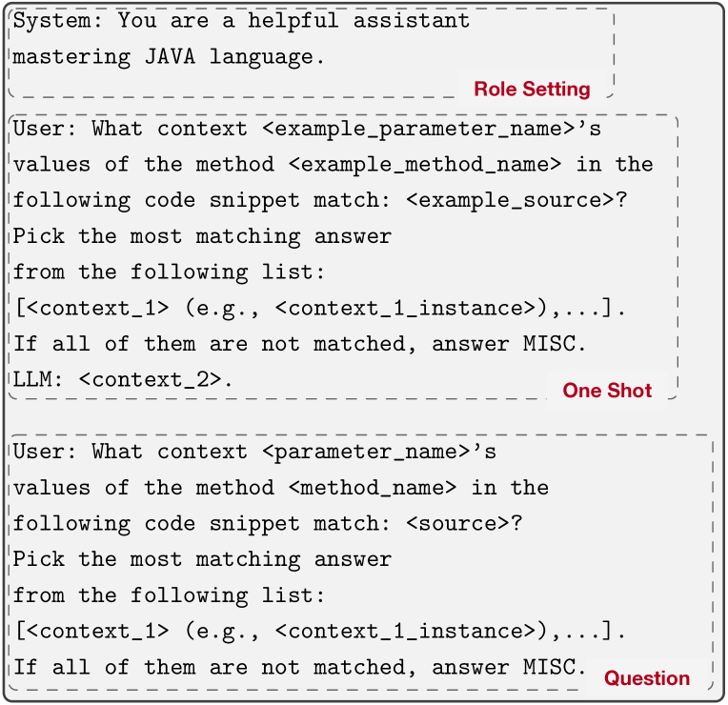Click "Pick the most matching answer" in Question box

[202, 559]
